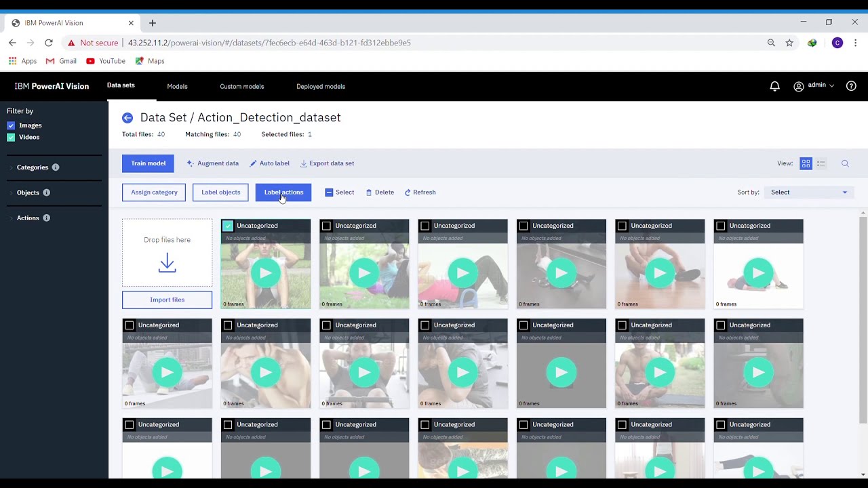868x488 pixels.
Task: Click the back arrow beside Data Set title
Action: (127, 118)
